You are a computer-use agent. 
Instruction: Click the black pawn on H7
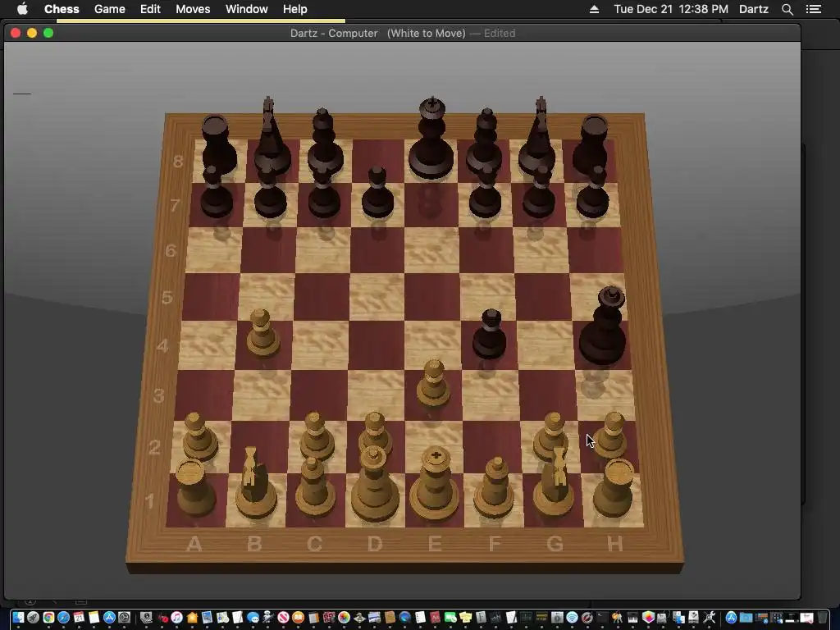[592, 192]
